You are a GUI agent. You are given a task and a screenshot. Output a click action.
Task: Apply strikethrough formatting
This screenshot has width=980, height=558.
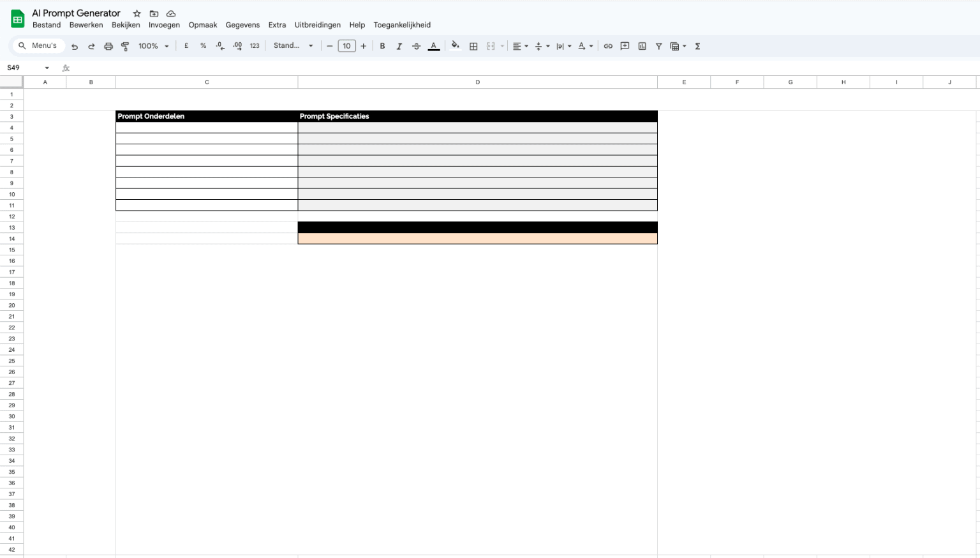(x=416, y=45)
